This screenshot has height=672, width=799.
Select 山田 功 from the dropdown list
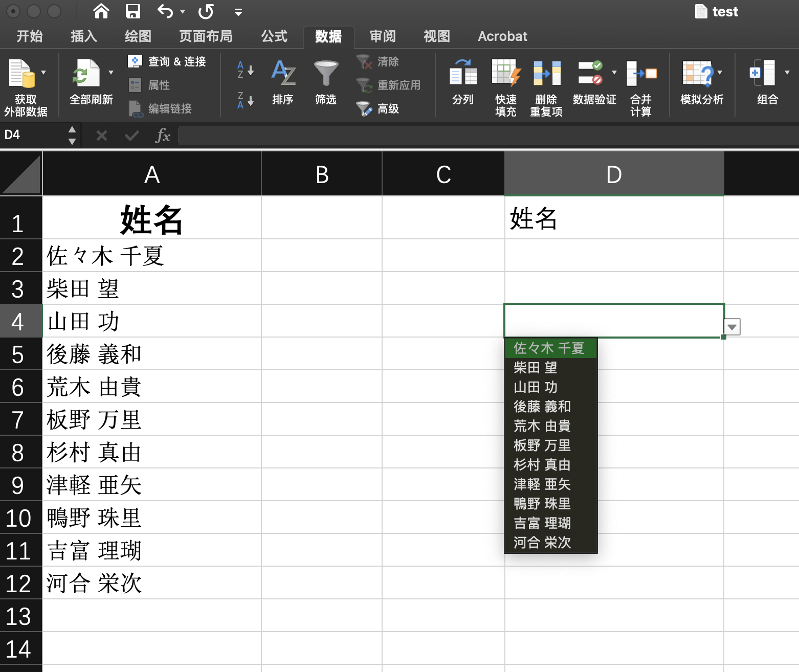tap(535, 387)
